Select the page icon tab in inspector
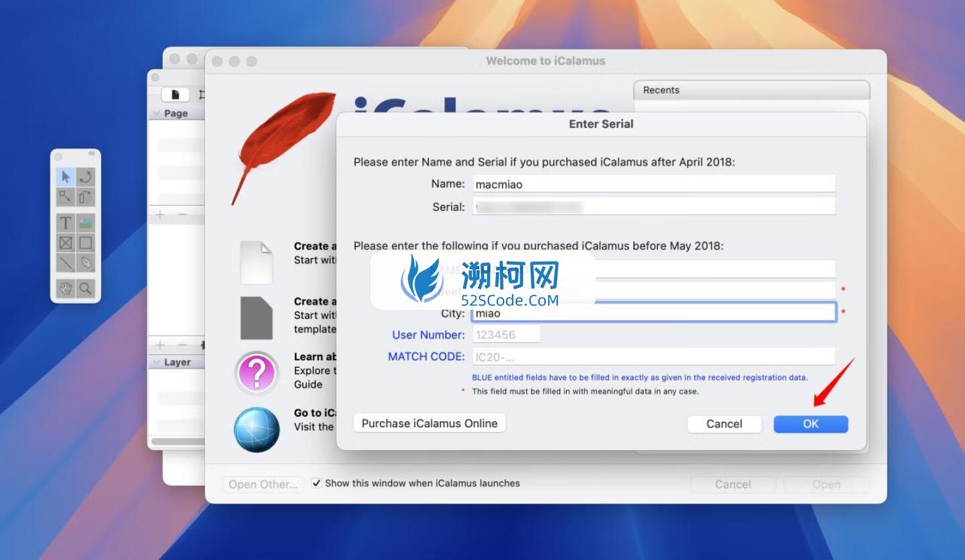 point(176,94)
